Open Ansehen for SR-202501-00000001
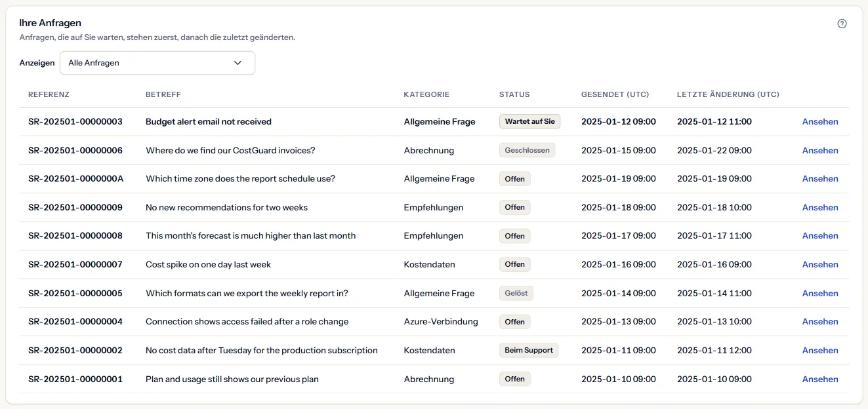Image resolution: width=868 pixels, height=409 pixels. (820, 379)
